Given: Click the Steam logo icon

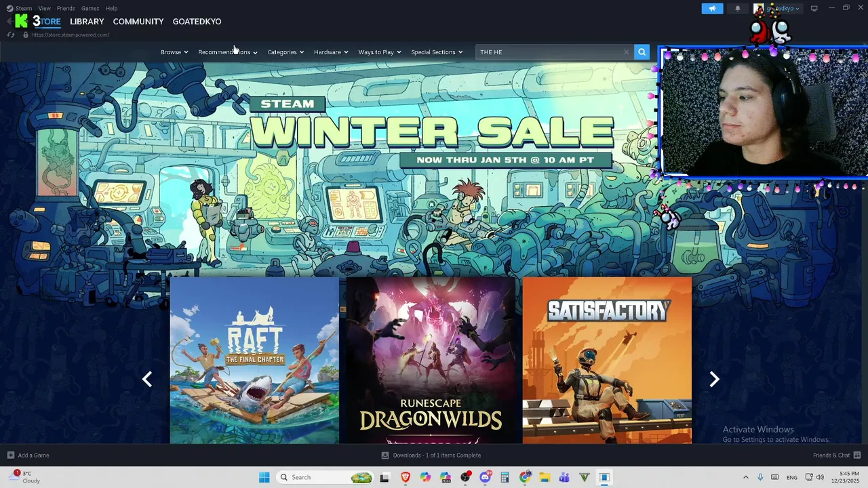Looking at the screenshot, I should [9, 8].
